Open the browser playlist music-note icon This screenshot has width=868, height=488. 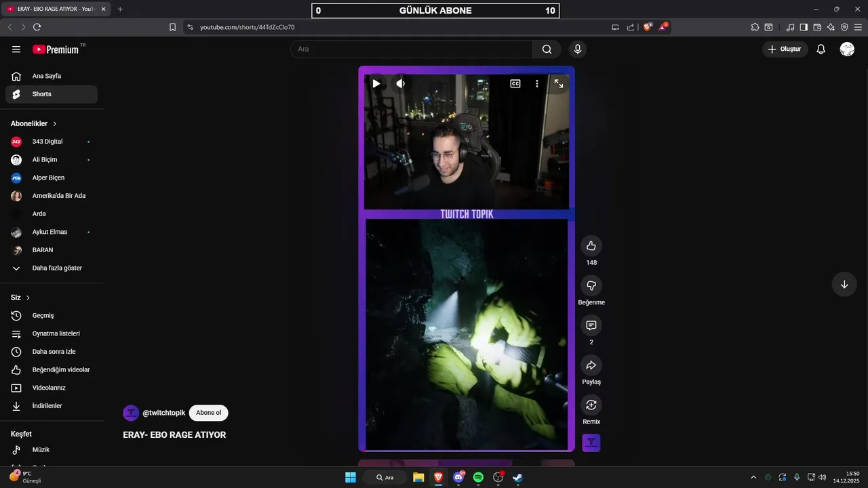(790, 27)
